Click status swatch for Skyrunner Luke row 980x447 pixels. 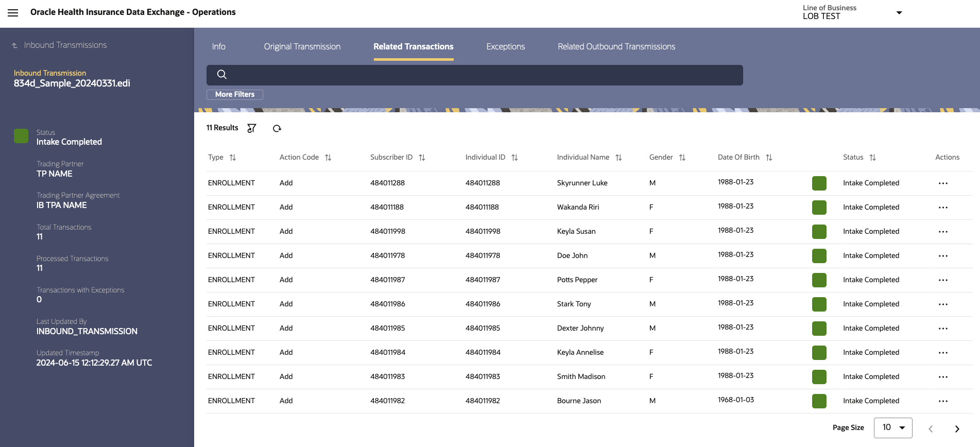[819, 183]
